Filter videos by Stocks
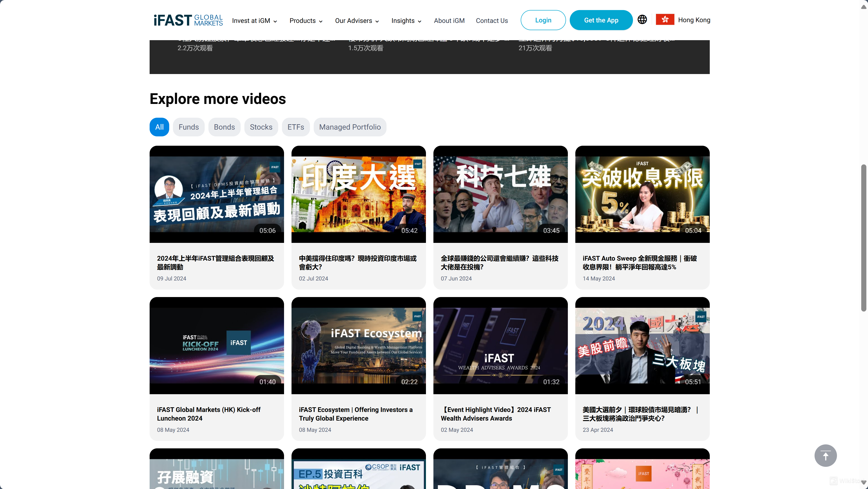Image resolution: width=868 pixels, height=489 pixels. point(261,127)
